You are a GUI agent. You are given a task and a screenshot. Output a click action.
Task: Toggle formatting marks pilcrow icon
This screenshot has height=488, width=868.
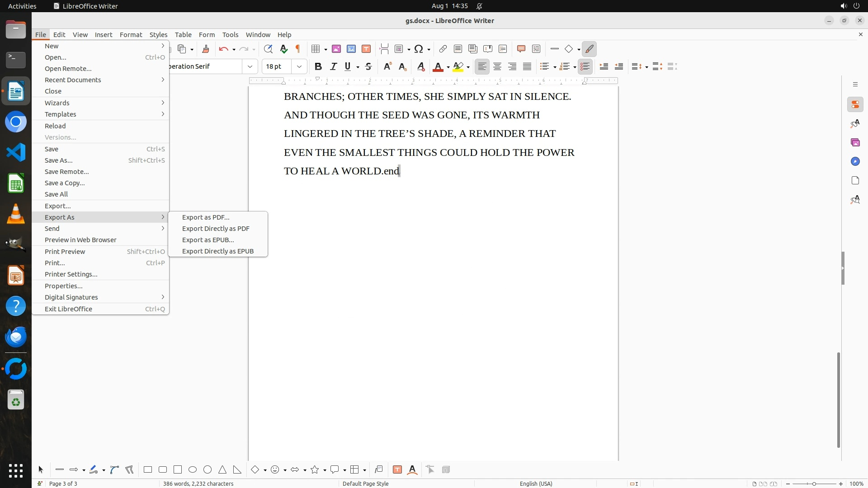pyautogui.click(x=298, y=49)
